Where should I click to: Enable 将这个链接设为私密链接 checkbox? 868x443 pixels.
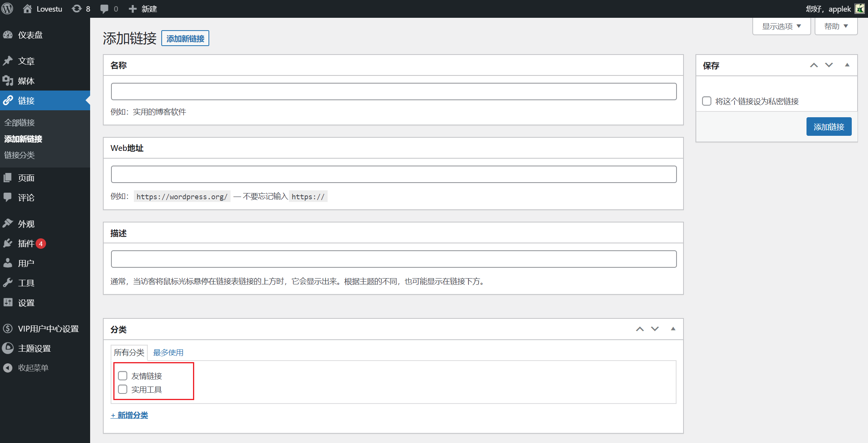click(x=707, y=101)
